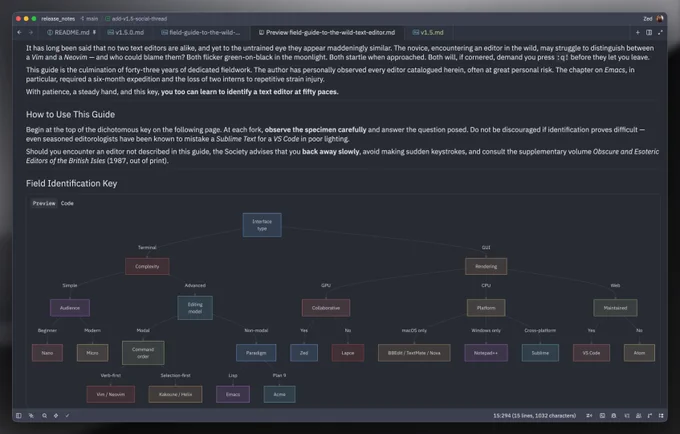Go forward with the right arrow
The image size is (680, 434).
(x=31, y=33)
